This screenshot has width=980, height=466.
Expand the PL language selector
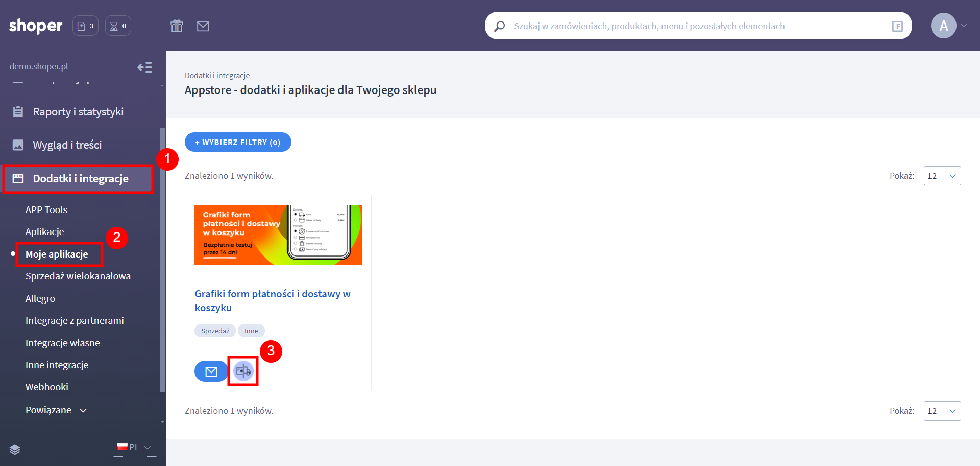(135, 448)
